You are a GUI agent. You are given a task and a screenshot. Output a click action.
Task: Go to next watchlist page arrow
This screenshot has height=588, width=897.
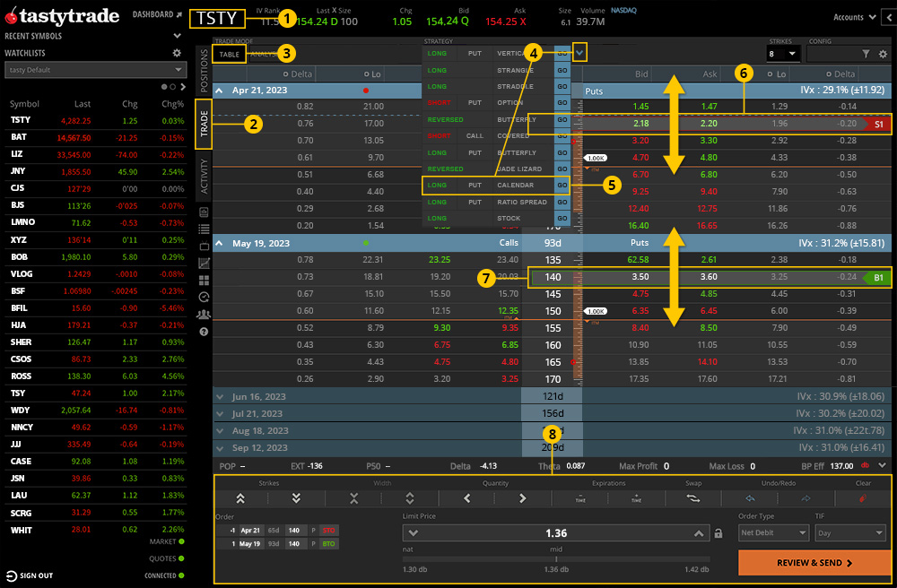[183, 87]
